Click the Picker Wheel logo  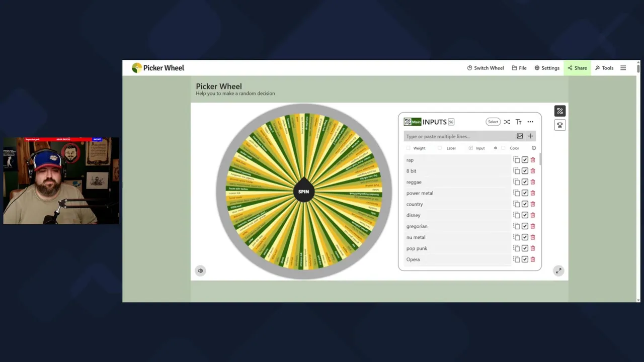158,68
